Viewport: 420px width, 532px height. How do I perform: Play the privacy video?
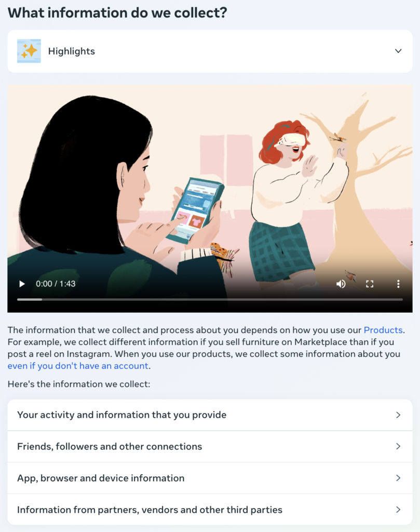[x=22, y=284]
